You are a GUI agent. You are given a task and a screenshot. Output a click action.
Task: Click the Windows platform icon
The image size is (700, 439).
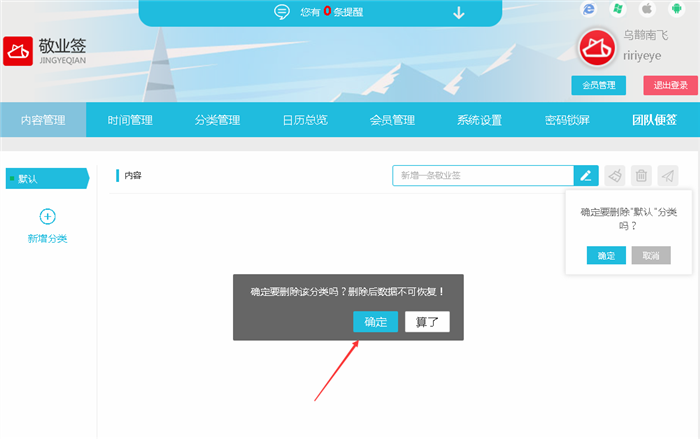click(617, 9)
